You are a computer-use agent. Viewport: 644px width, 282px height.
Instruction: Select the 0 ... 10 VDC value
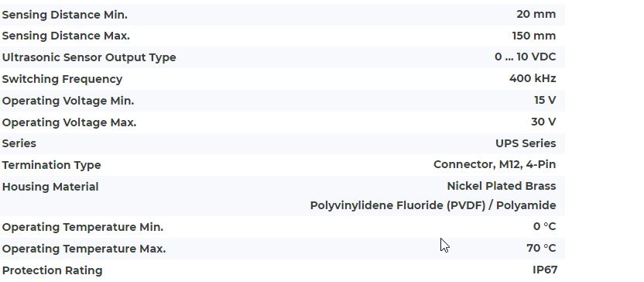(526, 57)
